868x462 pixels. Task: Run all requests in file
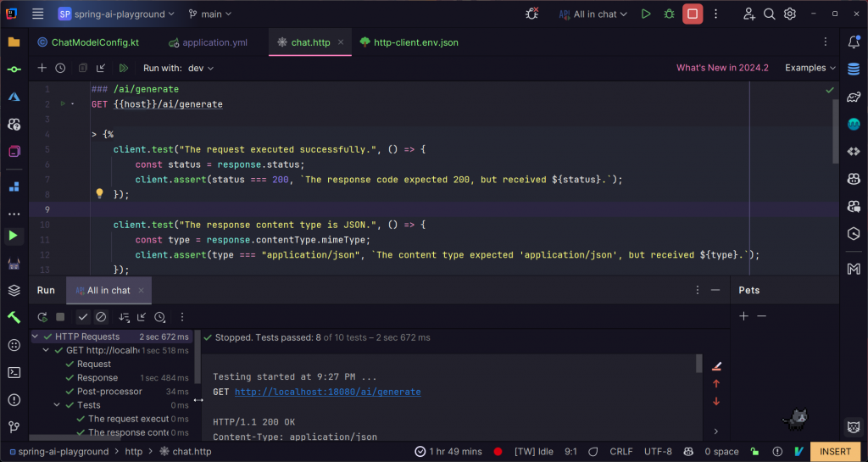124,68
